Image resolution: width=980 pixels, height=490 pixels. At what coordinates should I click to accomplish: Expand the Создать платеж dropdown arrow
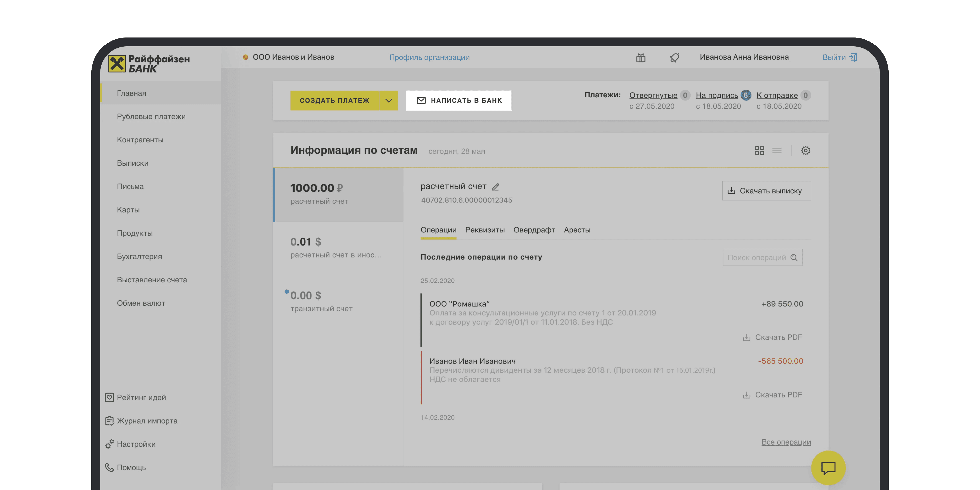click(388, 100)
